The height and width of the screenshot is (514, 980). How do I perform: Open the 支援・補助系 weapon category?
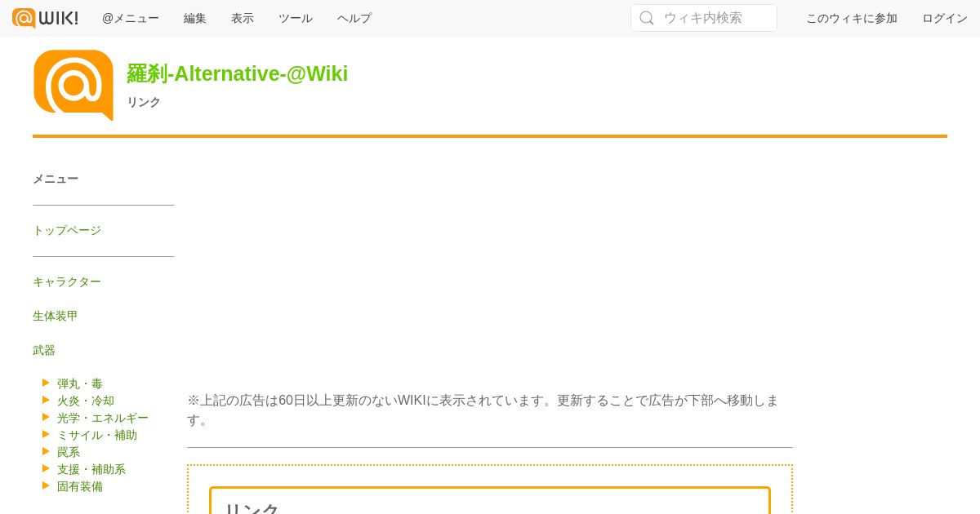pyautogui.click(x=91, y=469)
